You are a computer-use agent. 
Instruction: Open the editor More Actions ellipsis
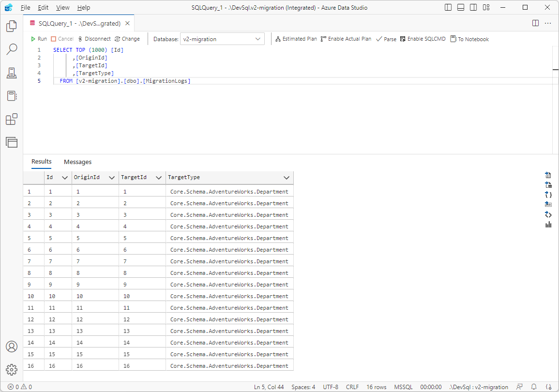[x=548, y=23]
